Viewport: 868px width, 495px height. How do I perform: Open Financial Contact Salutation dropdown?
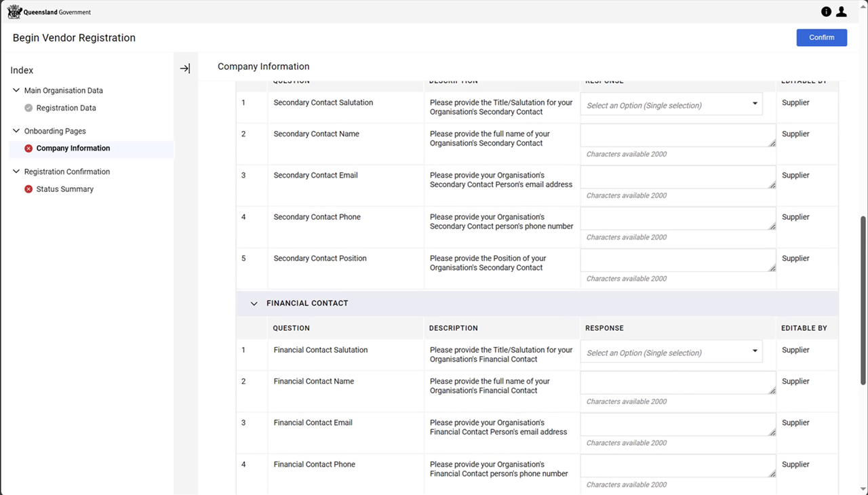pos(671,353)
